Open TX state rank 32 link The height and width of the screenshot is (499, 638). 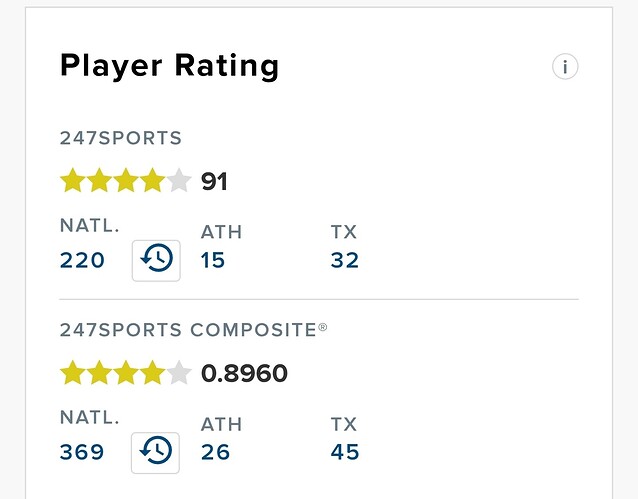tap(345, 260)
